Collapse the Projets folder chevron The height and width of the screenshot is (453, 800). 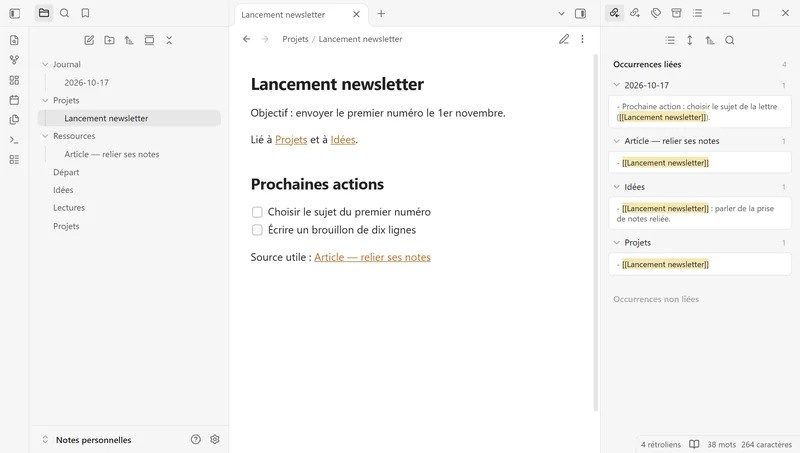(45, 100)
